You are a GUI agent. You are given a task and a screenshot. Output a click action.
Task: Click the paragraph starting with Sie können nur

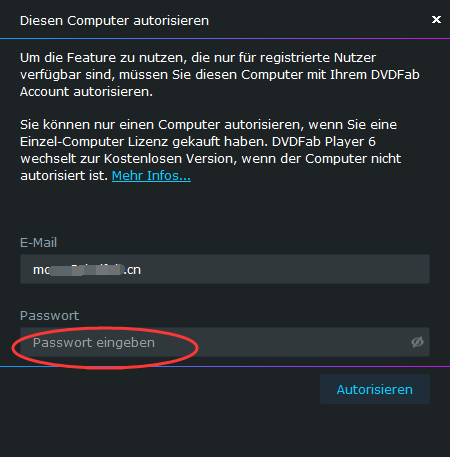211,150
